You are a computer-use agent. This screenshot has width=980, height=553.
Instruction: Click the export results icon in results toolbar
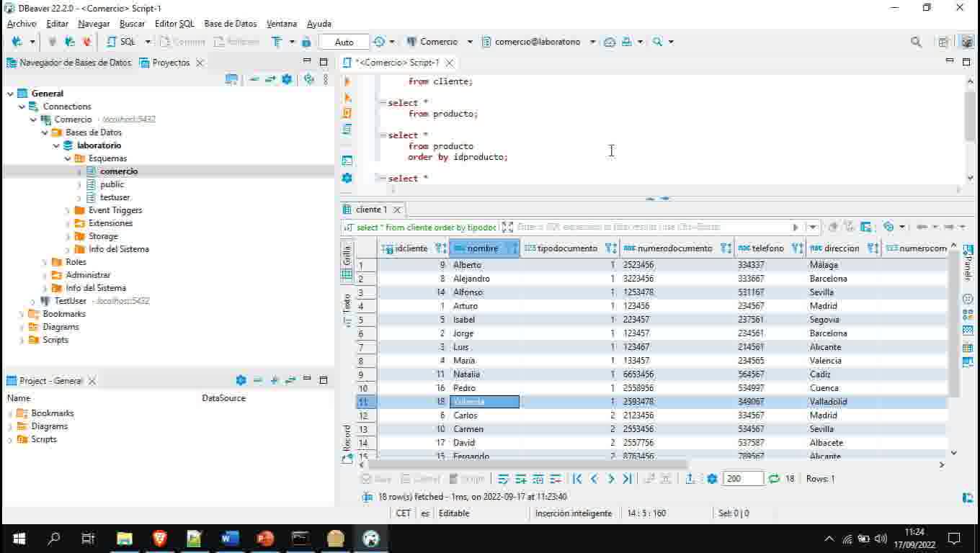coord(690,479)
